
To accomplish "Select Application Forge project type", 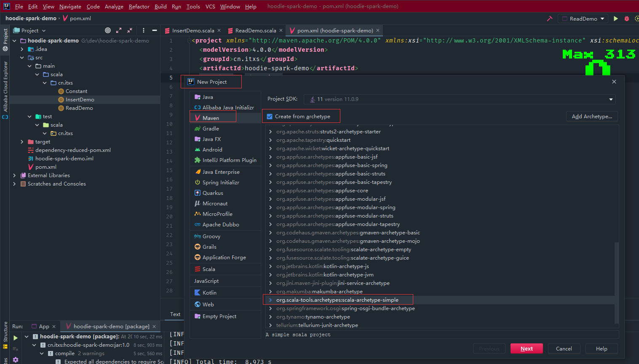I will (x=225, y=257).
